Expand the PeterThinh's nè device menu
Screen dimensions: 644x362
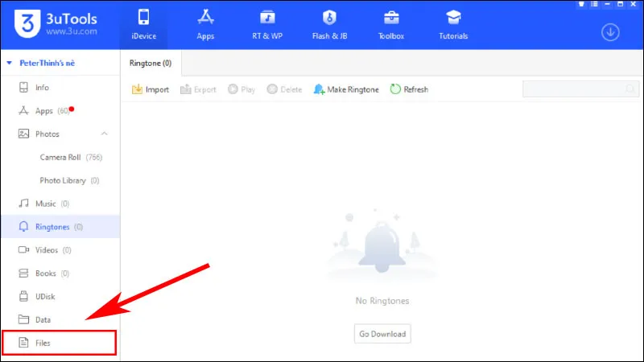(x=9, y=63)
